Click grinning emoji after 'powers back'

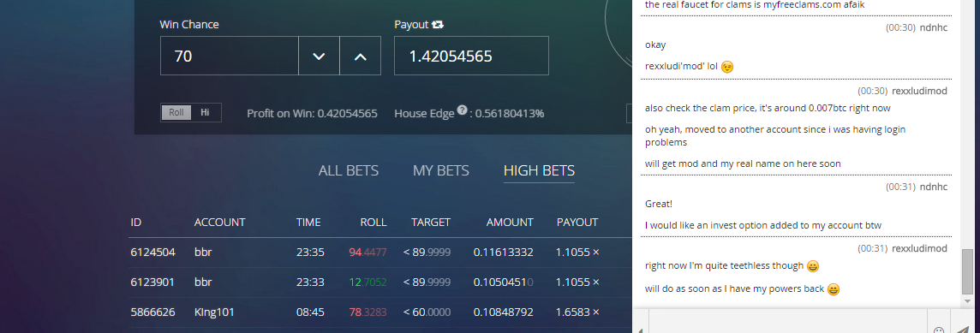coord(834,289)
